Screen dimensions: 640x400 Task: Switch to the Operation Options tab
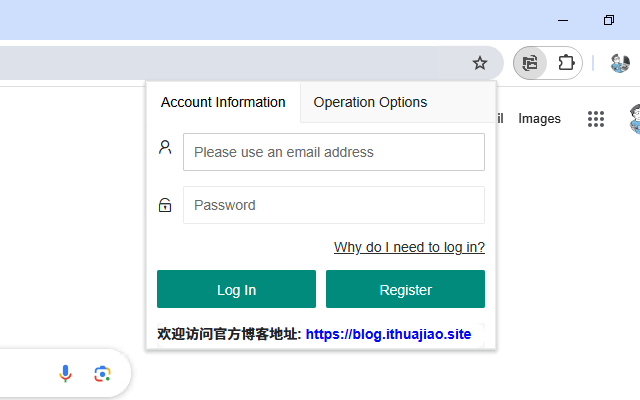tap(370, 102)
